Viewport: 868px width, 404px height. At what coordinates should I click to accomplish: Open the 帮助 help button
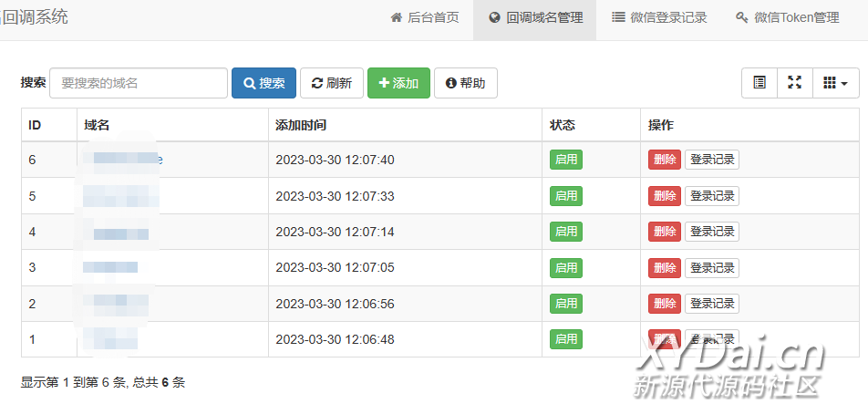point(465,83)
